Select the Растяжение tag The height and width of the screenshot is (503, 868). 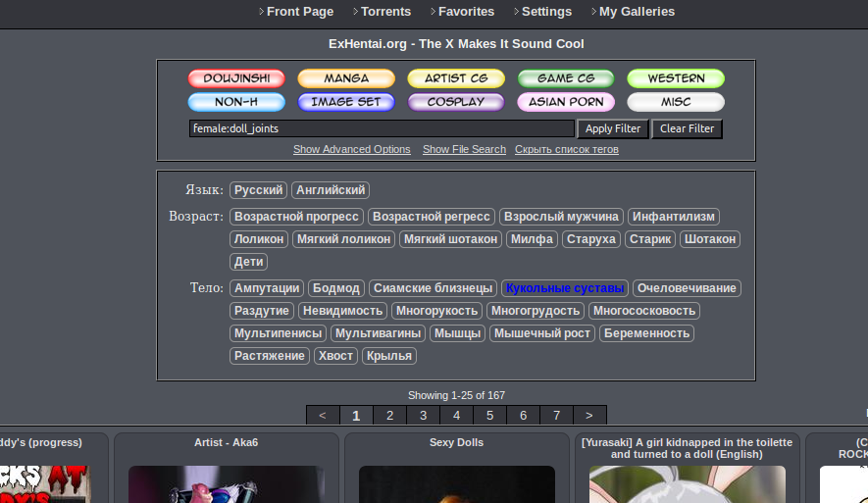[269, 356]
